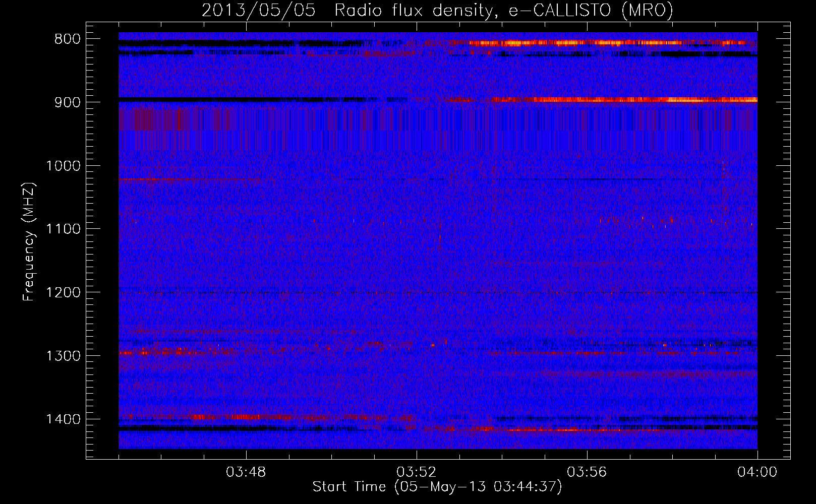Click the 03:56 time tick label
Viewport: 816px width, 504px height.
(x=587, y=472)
